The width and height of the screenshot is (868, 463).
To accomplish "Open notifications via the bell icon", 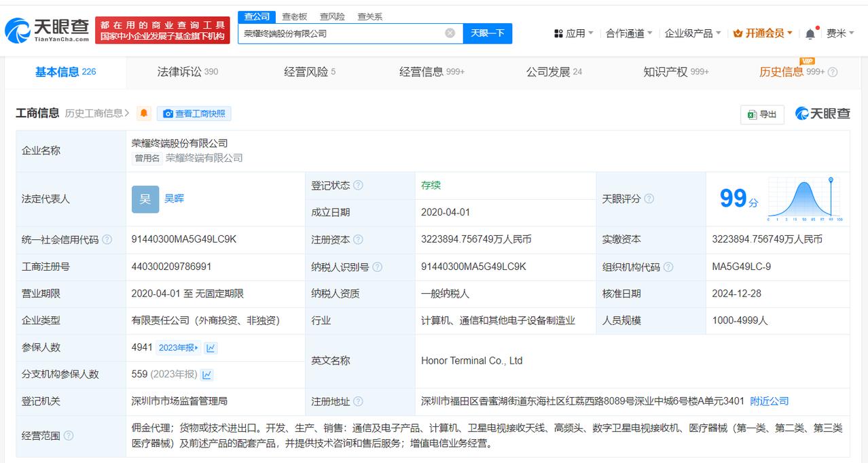I will click(x=810, y=33).
